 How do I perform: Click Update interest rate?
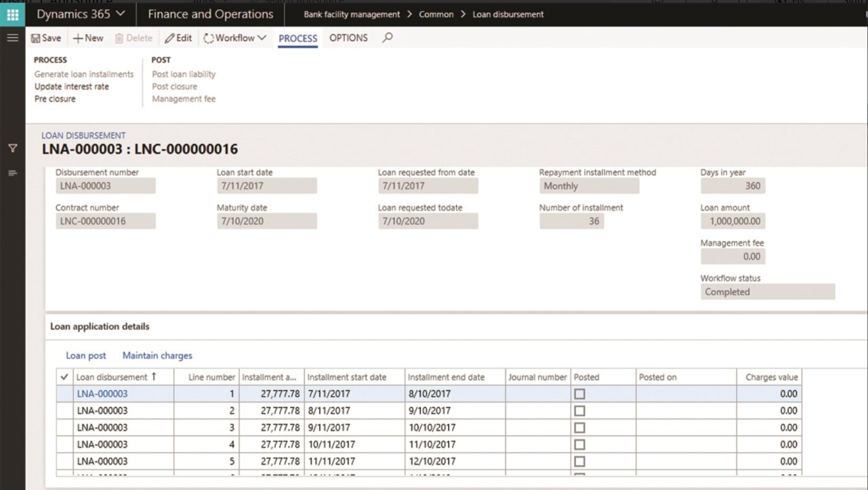tap(72, 86)
